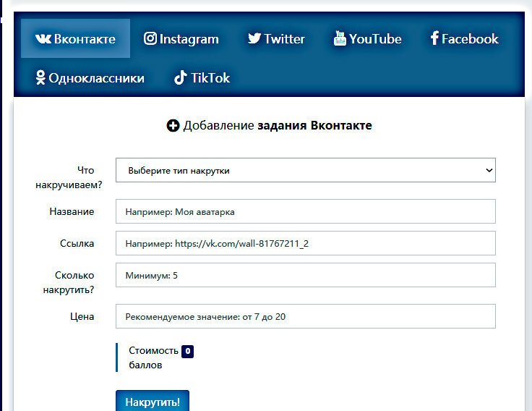Click the VK logo icon
Screen dimensions: 532x411
click(43, 39)
